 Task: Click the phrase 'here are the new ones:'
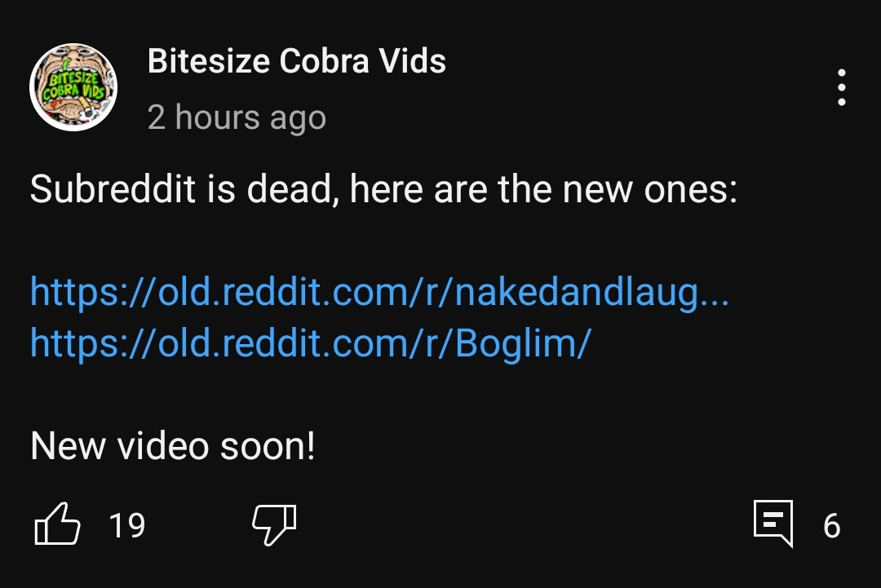543,188
